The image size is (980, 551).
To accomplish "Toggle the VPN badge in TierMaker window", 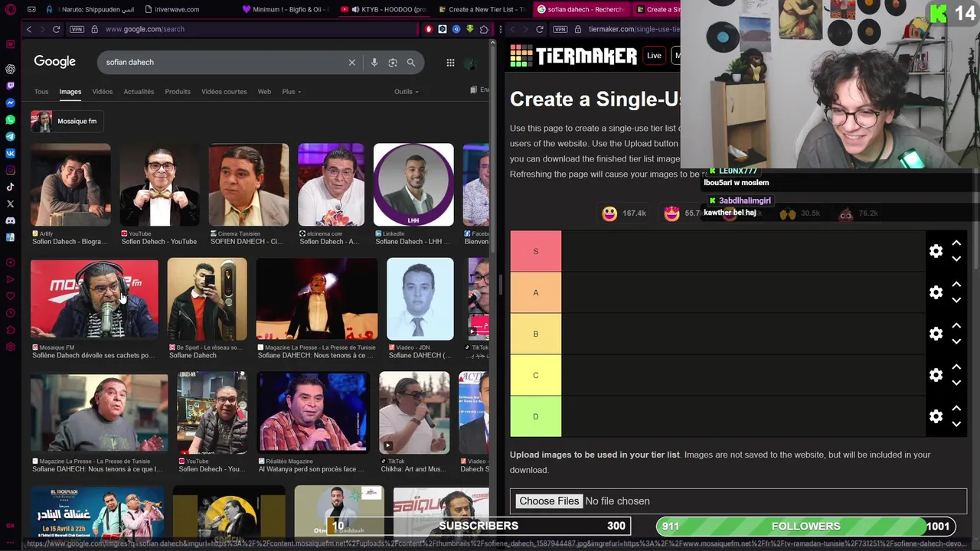I will pos(560,29).
